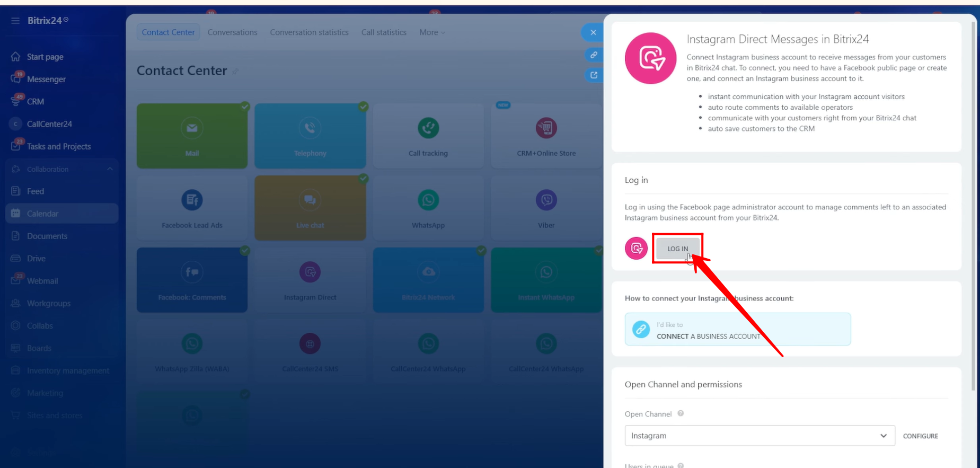Open the Telephony channel tile
The height and width of the screenshot is (468, 980).
tap(310, 136)
